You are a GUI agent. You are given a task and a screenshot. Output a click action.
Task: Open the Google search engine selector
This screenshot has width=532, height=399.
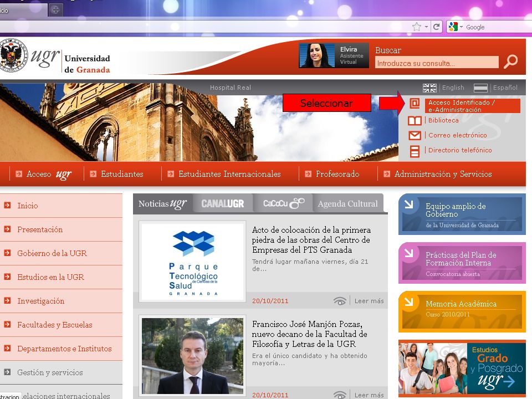(x=456, y=27)
